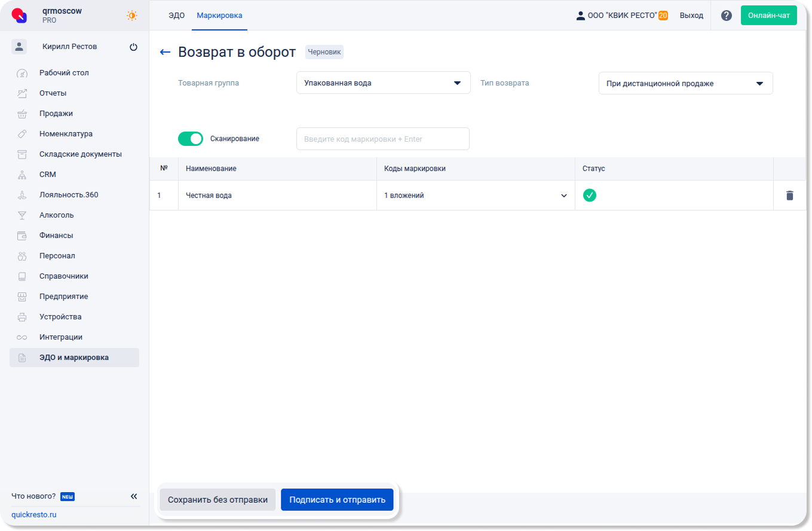Click the notification badge showing 20
The height and width of the screenshot is (531, 812).
[663, 16]
